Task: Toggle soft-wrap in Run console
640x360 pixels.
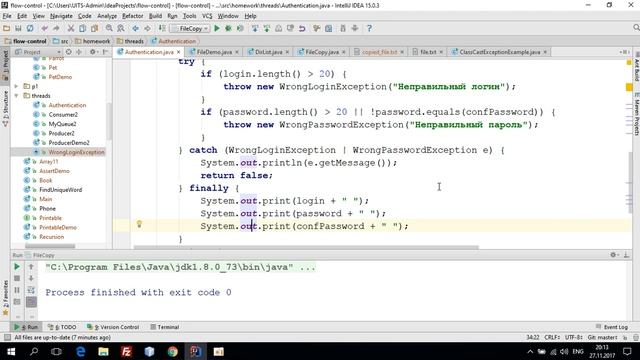Action: [31, 290]
